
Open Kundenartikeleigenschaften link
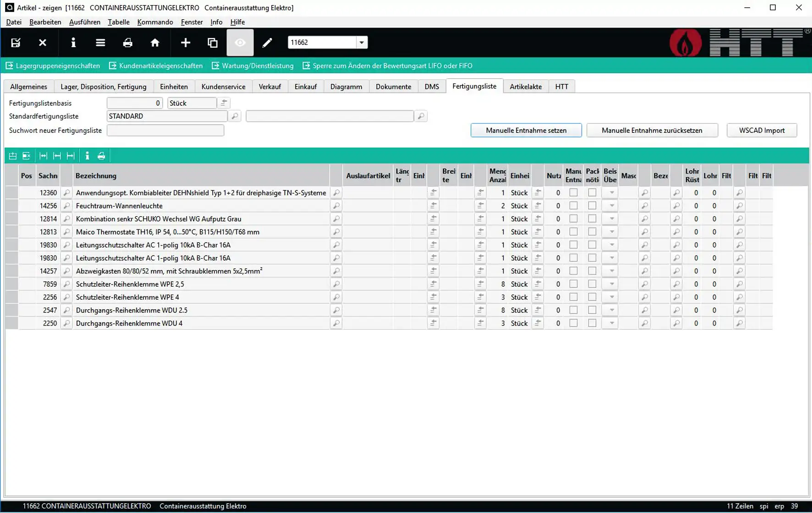click(x=156, y=66)
